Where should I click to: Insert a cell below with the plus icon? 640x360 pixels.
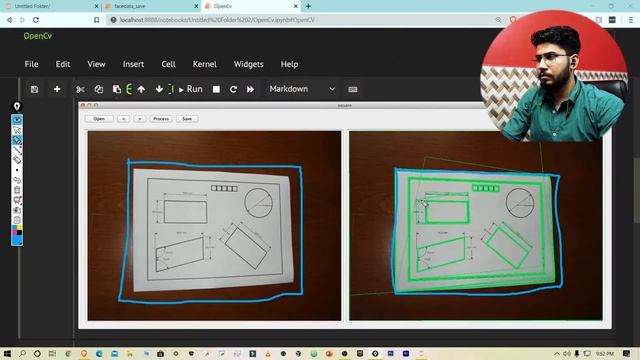[x=57, y=89]
